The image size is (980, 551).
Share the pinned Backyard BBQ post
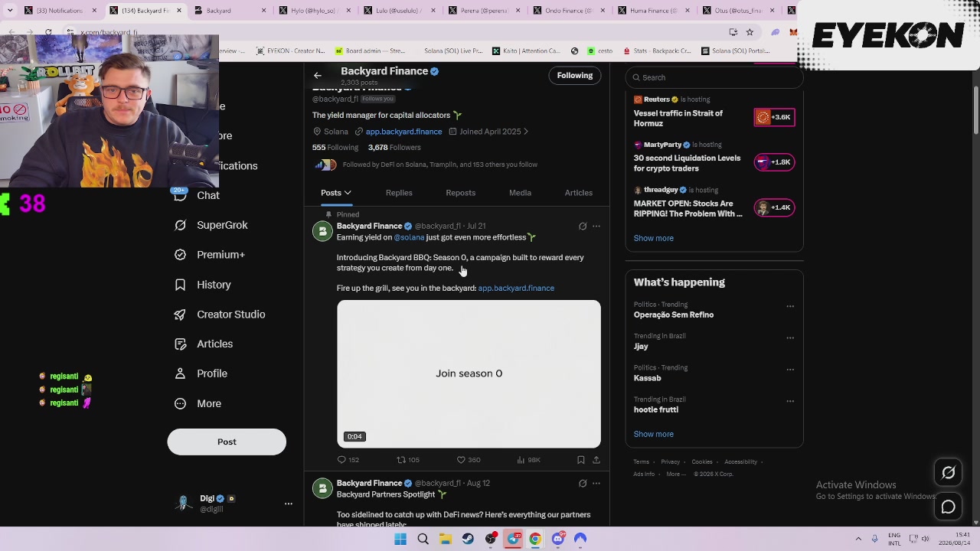(x=596, y=460)
